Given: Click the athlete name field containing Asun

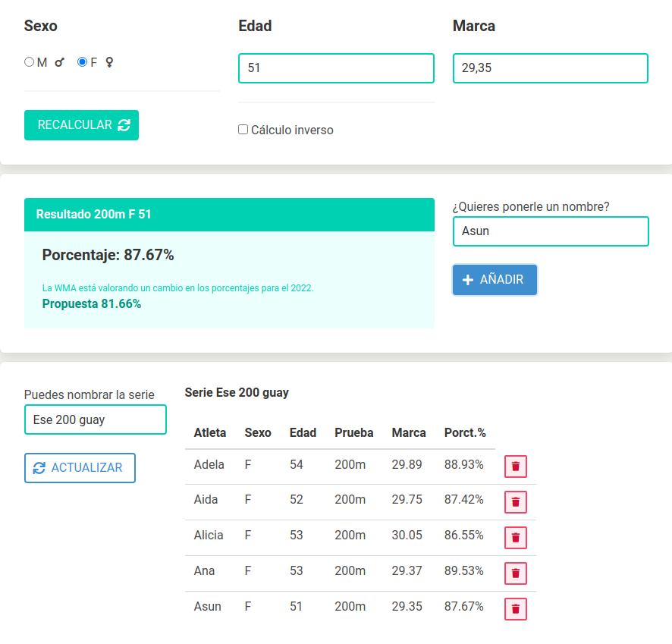Looking at the screenshot, I should tap(550, 231).
